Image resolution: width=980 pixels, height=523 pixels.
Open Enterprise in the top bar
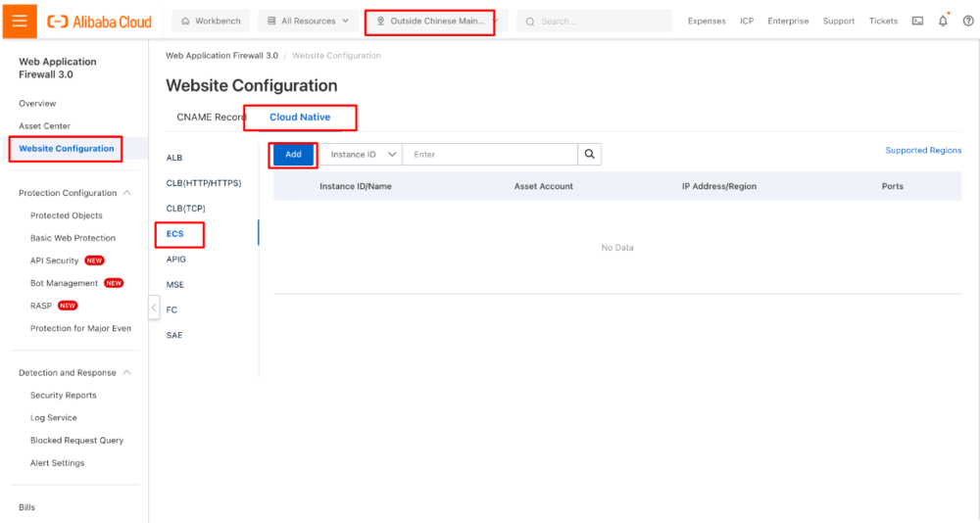tap(788, 21)
